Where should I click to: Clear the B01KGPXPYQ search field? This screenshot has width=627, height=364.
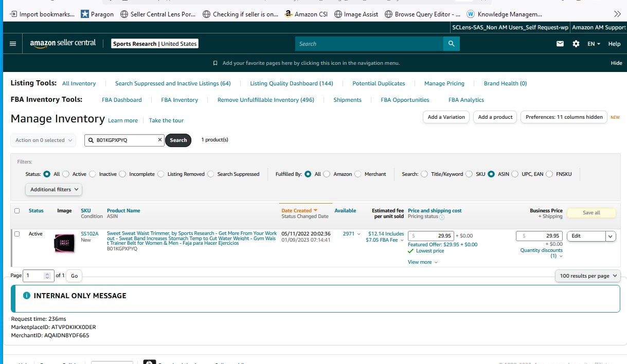click(x=159, y=140)
